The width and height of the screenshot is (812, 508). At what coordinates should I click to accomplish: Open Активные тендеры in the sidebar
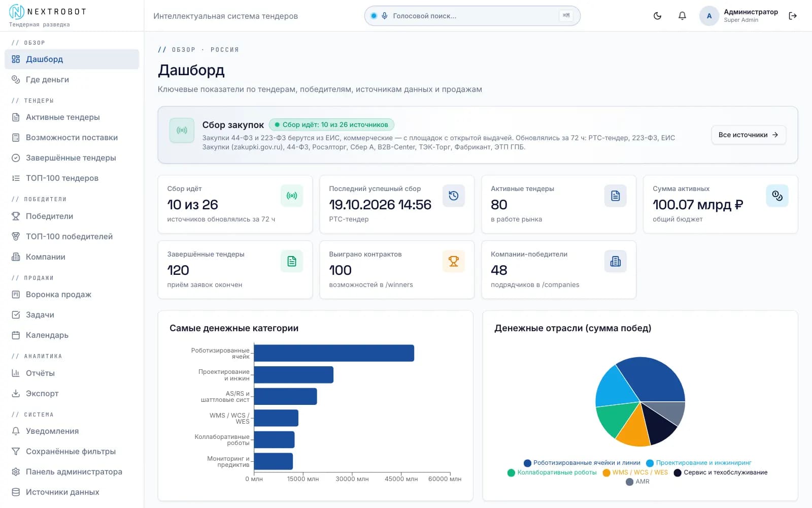point(72,117)
